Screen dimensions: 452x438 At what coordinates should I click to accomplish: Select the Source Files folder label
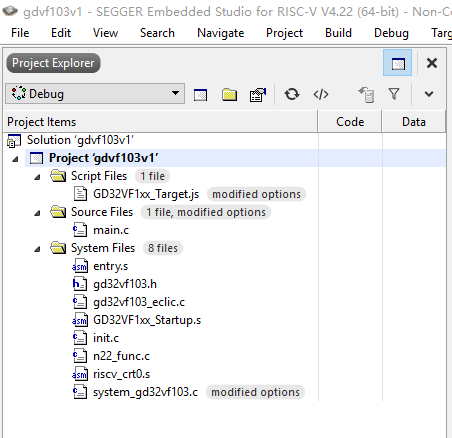[102, 212]
